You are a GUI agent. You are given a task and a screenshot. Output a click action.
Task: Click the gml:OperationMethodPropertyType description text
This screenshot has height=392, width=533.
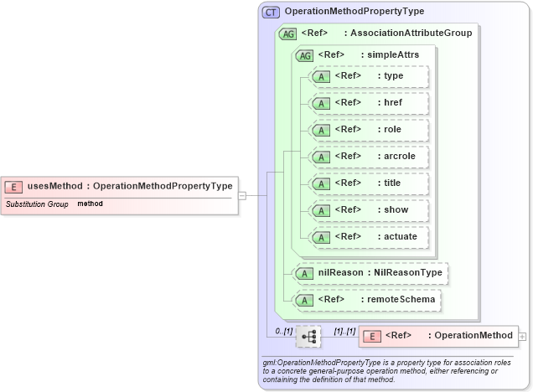386,371
